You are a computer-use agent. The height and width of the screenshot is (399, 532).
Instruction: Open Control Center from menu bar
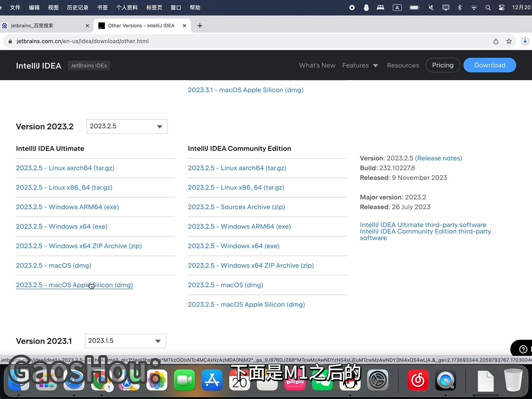[x=502, y=7]
